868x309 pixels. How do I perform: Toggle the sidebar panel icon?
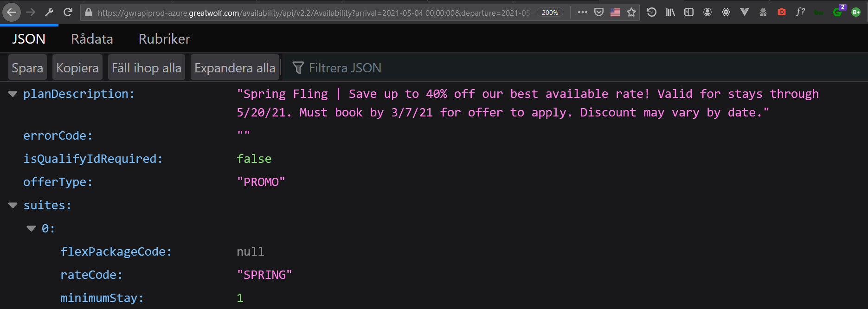689,13
